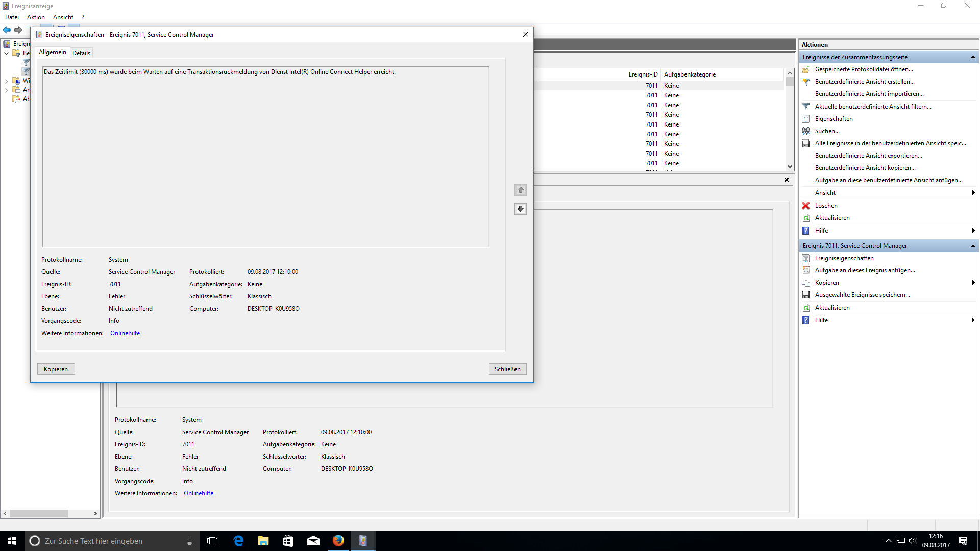This screenshot has width=980, height=551.
Task: Click the Ausgewählte Ereignisse speichern disk icon
Action: tap(806, 295)
